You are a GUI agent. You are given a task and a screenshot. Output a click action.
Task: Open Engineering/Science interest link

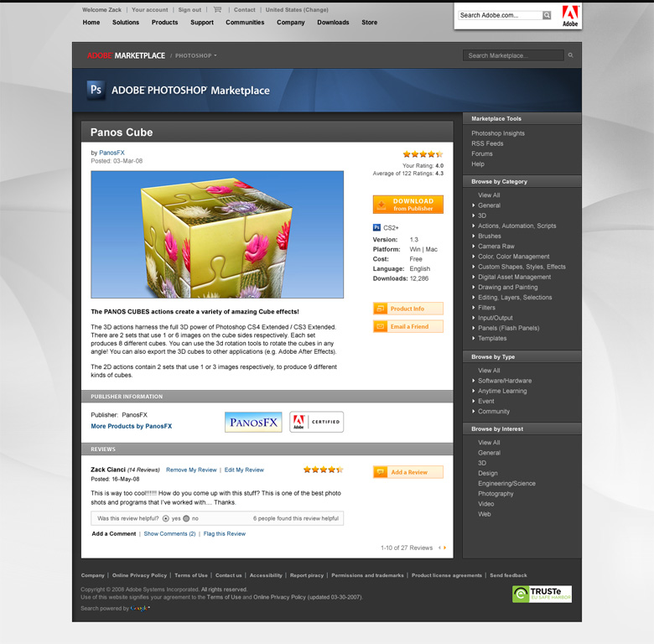pyautogui.click(x=506, y=483)
